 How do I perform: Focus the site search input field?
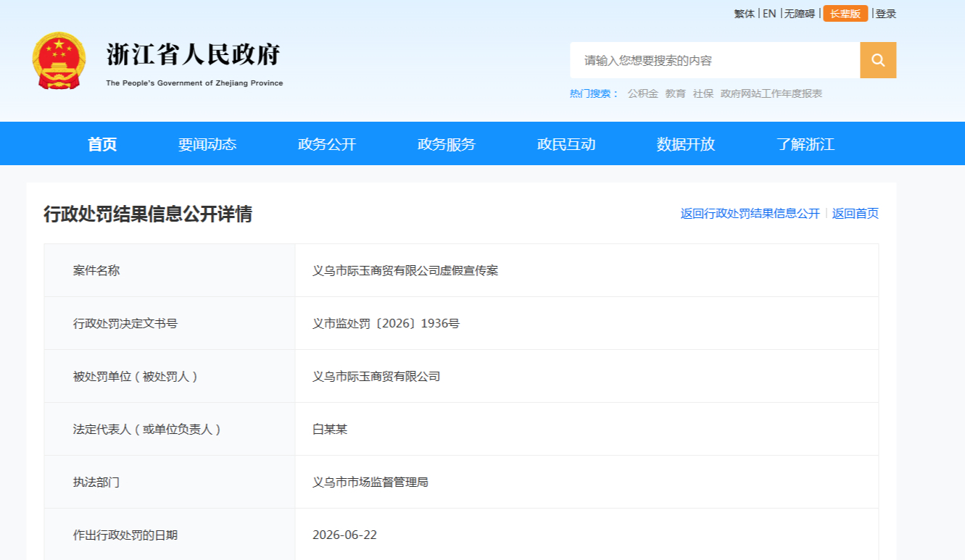coord(715,60)
